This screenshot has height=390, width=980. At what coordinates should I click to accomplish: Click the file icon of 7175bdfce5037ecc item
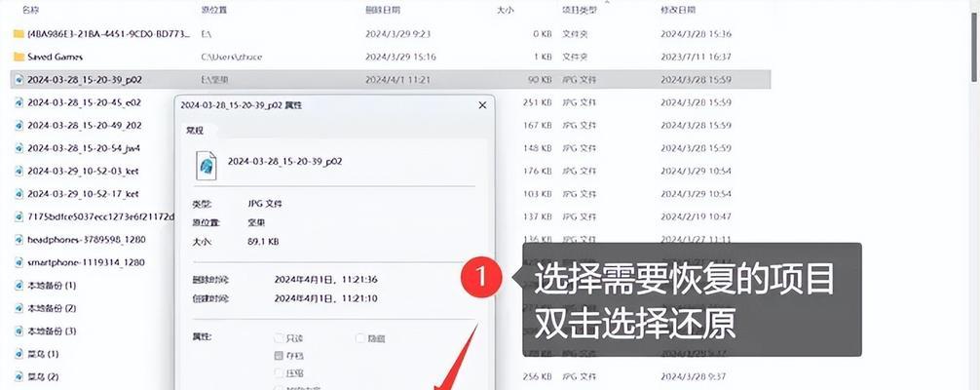click(19, 216)
